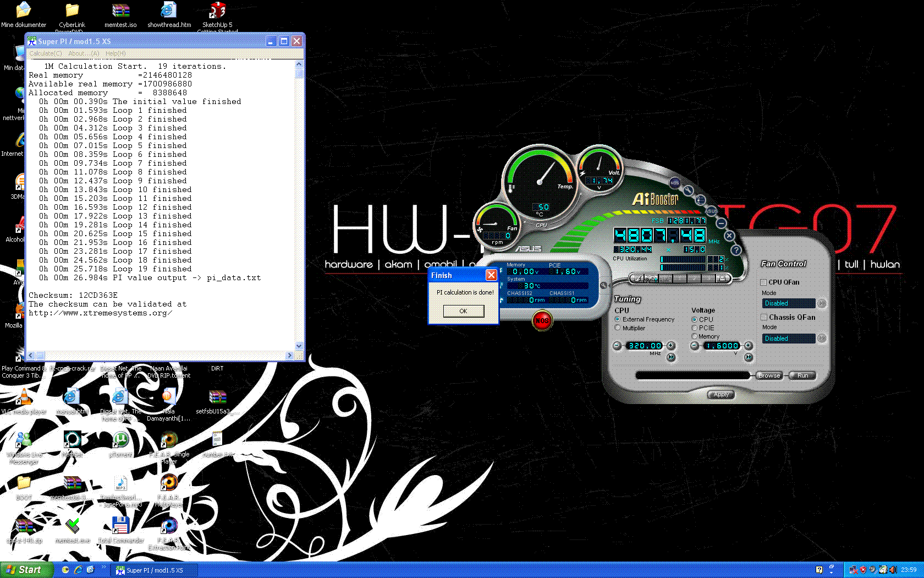Select number.txt desktop file
This screenshot has height=578, width=924.
click(x=217, y=444)
